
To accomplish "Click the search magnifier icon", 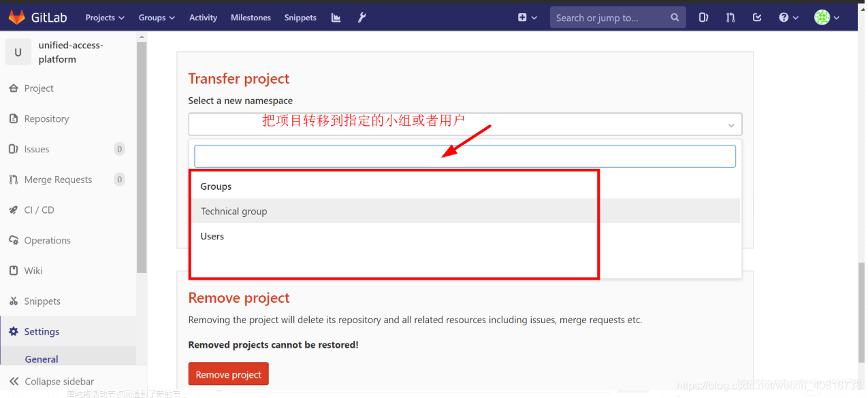I will coord(675,18).
